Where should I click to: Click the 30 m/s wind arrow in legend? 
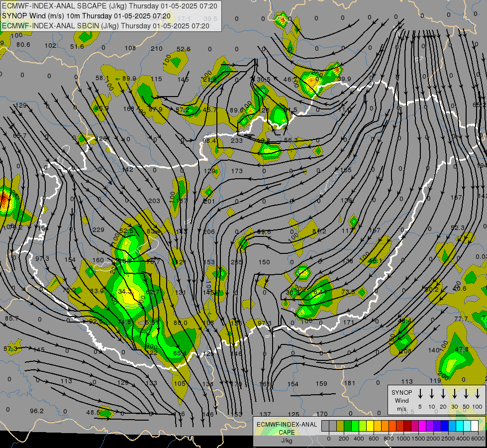pos(455,394)
